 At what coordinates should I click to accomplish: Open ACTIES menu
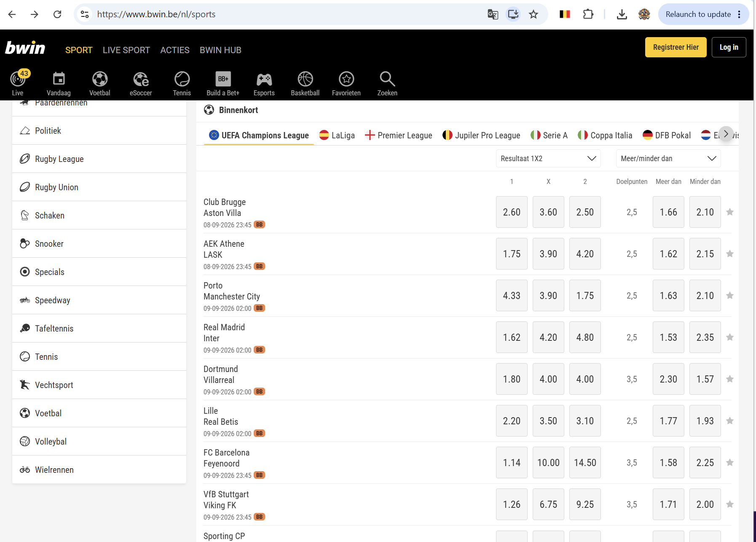[x=175, y=50]
